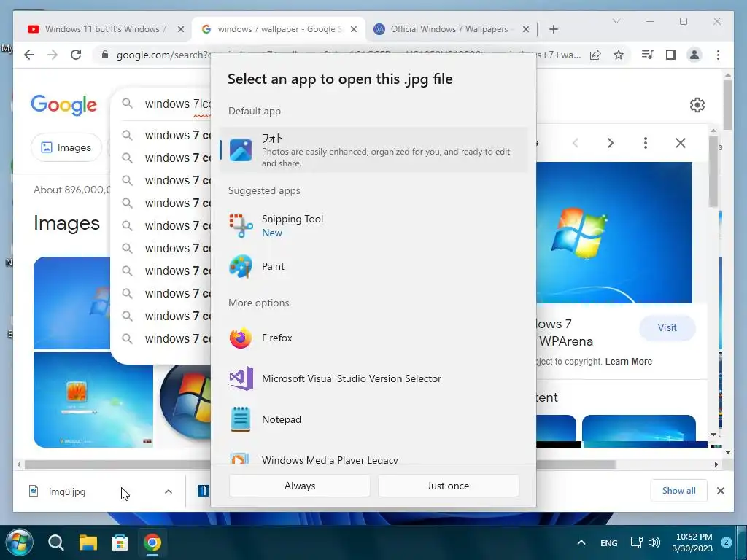Image resolution: width=747 pixels, height=560 pixels.
Task: Click the Visit button
Action: point(667,327)
